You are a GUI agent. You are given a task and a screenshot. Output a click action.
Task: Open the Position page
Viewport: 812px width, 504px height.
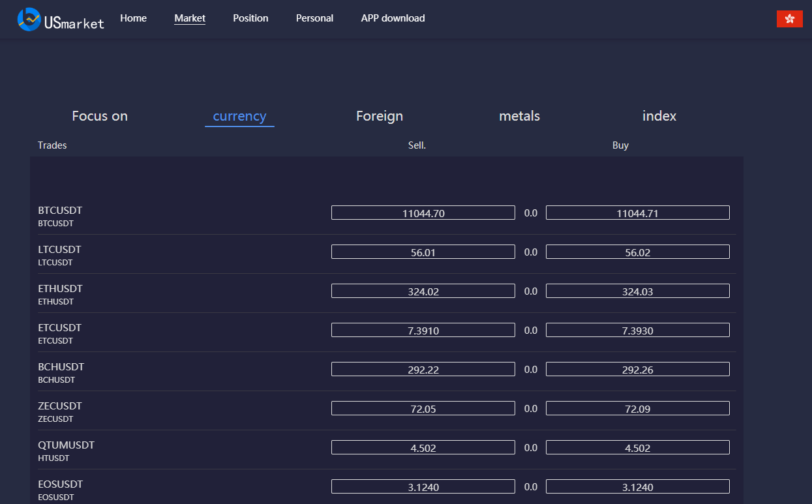(250, 18)
